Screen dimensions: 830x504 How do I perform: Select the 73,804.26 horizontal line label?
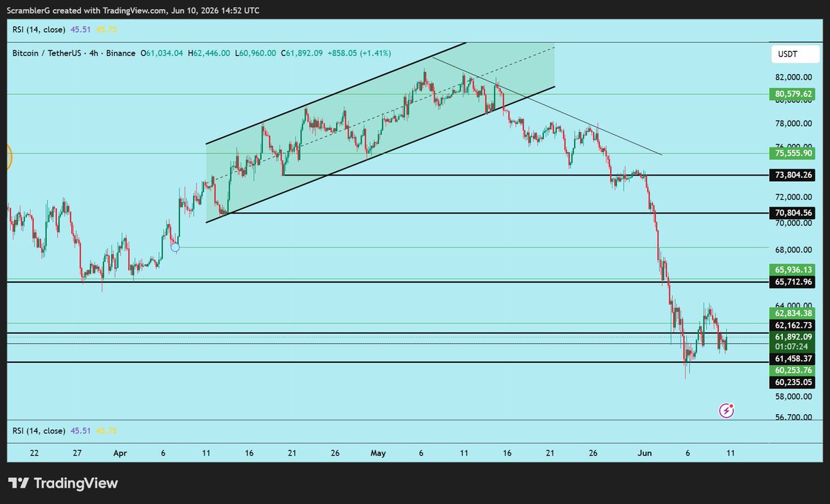tap(793, 176)
